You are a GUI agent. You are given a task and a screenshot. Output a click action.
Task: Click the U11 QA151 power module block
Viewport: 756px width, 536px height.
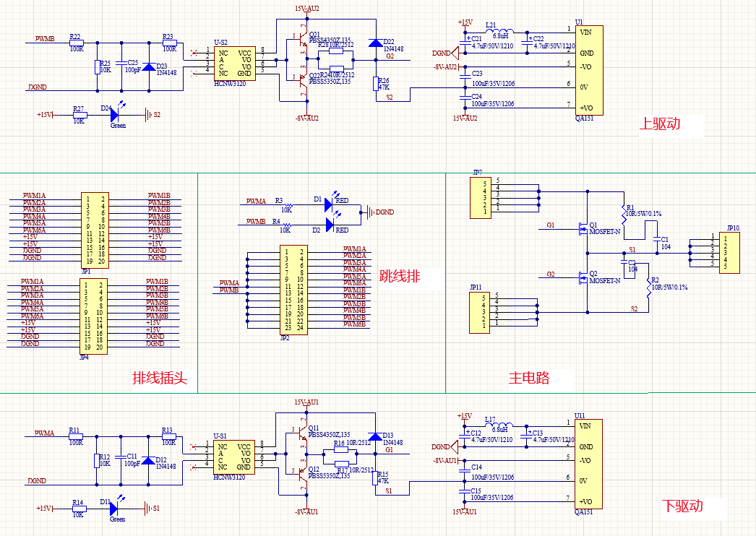[589, 464]
